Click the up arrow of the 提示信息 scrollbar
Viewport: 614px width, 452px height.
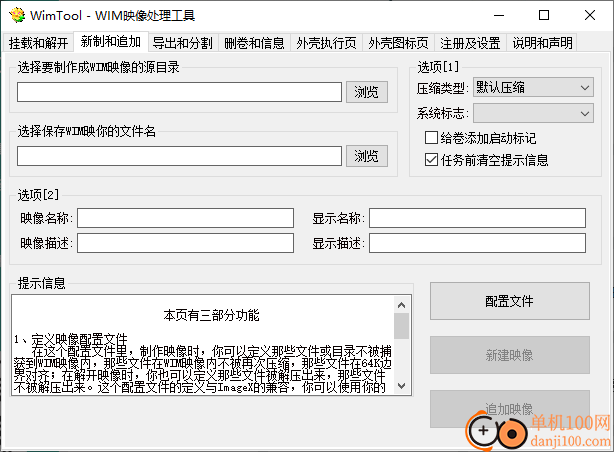(x=401, y=305)
